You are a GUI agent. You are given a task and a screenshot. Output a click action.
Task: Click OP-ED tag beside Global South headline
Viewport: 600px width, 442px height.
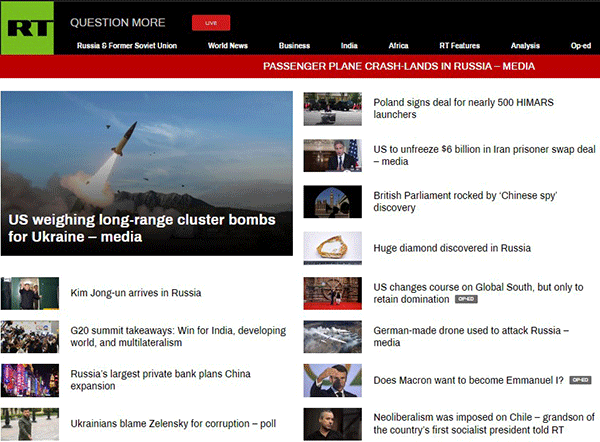point(466,299)
